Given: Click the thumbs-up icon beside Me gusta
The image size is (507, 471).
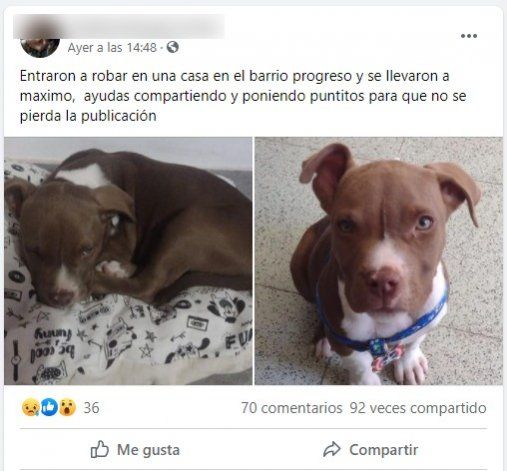Looking at the screenshot, I should (100, 449).
